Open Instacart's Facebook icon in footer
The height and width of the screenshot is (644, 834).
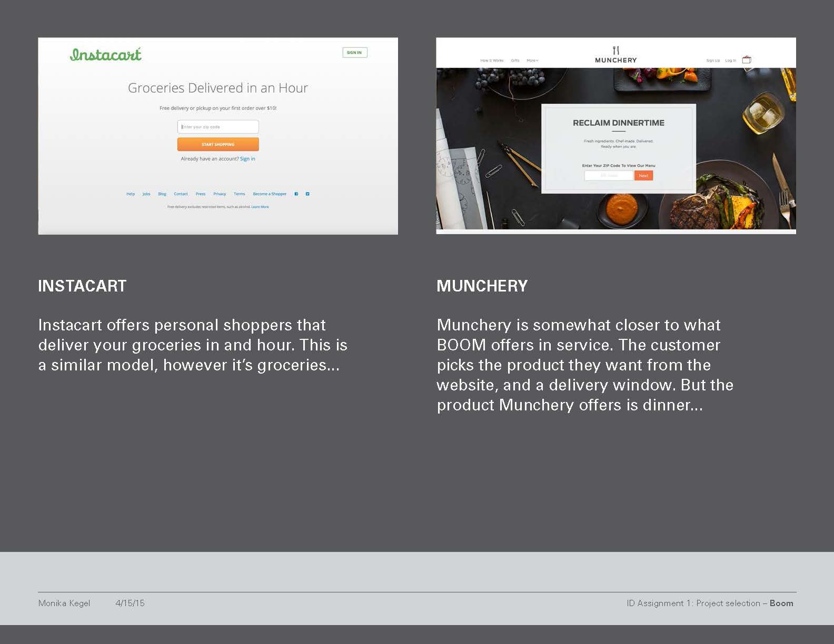pyautogui.click(x=296, y=194)
